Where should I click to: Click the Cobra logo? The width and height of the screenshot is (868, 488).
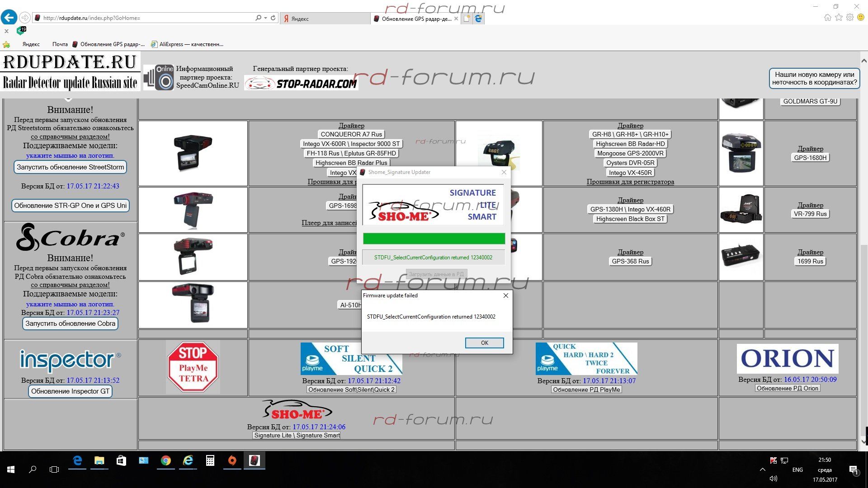(x=70, y=237)
